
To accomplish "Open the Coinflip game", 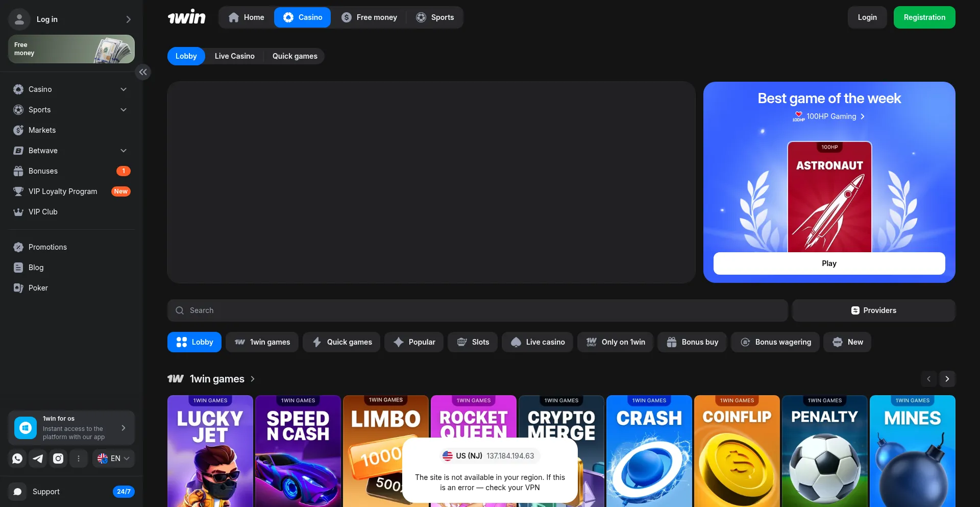I will [737, 451].
